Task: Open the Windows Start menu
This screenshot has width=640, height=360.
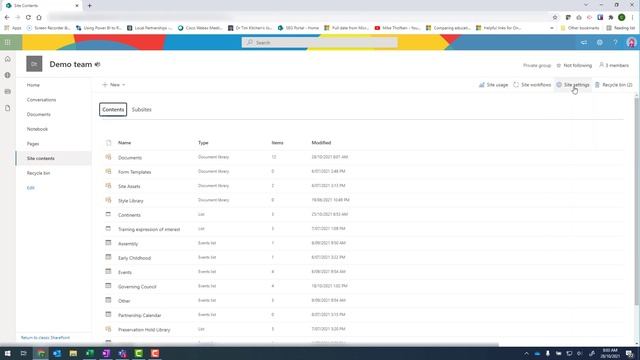Action: (7, 353)
